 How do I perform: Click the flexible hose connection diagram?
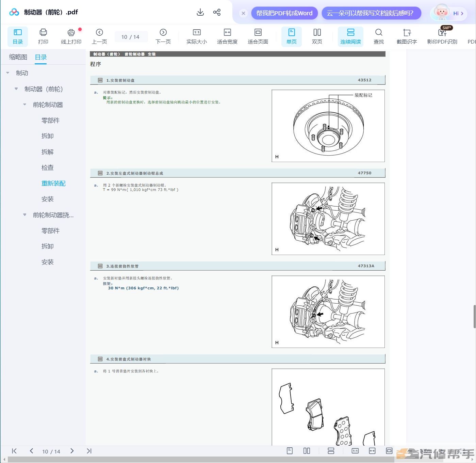(x=328, y=312)
